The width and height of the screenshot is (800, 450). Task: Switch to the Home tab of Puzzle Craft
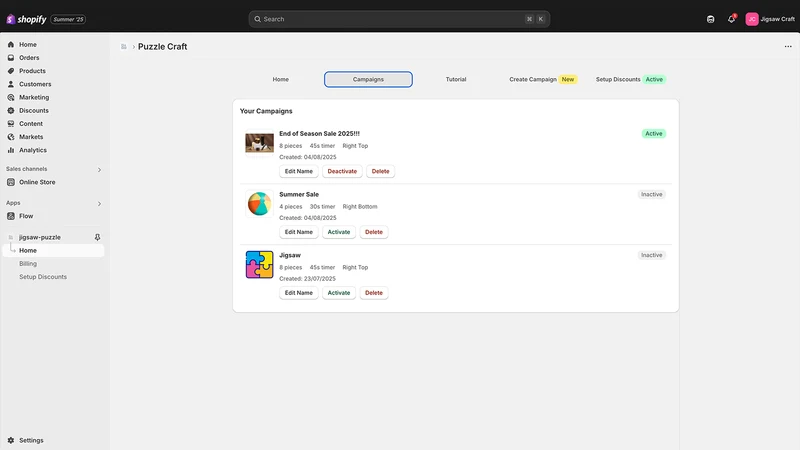click(x=281, y=80)
